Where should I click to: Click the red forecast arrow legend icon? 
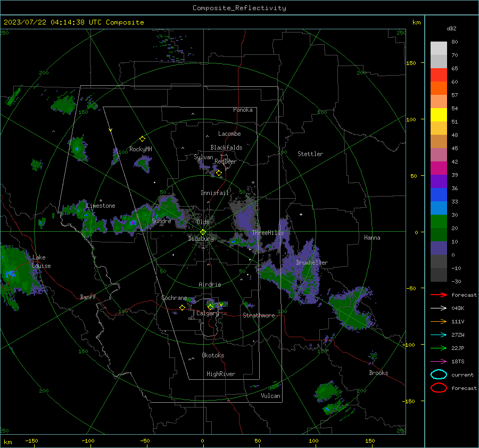coord(439,295)
